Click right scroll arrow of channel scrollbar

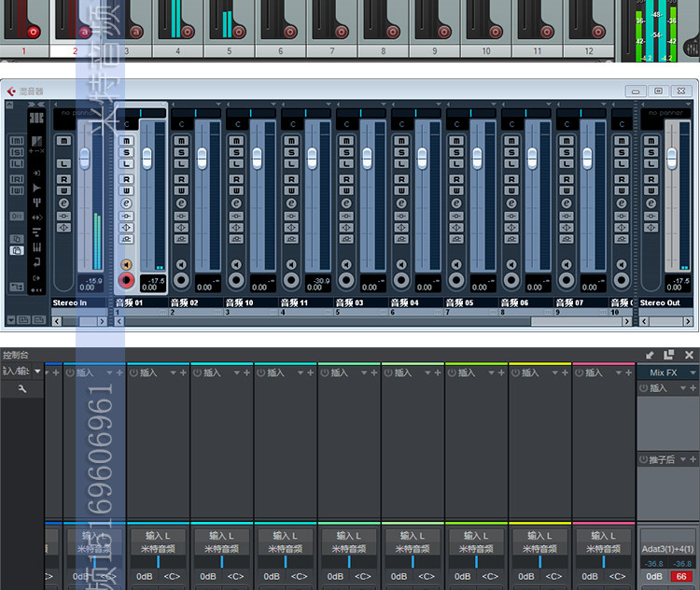pos(627,321)
